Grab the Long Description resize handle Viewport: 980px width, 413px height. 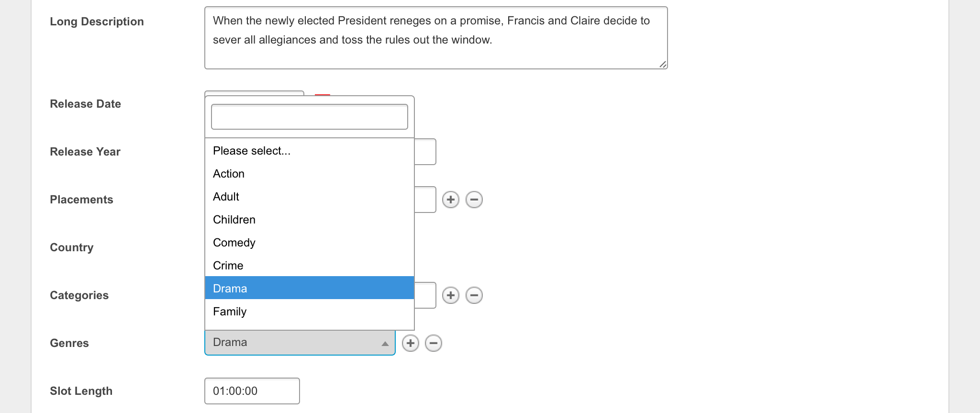[663, 64]
